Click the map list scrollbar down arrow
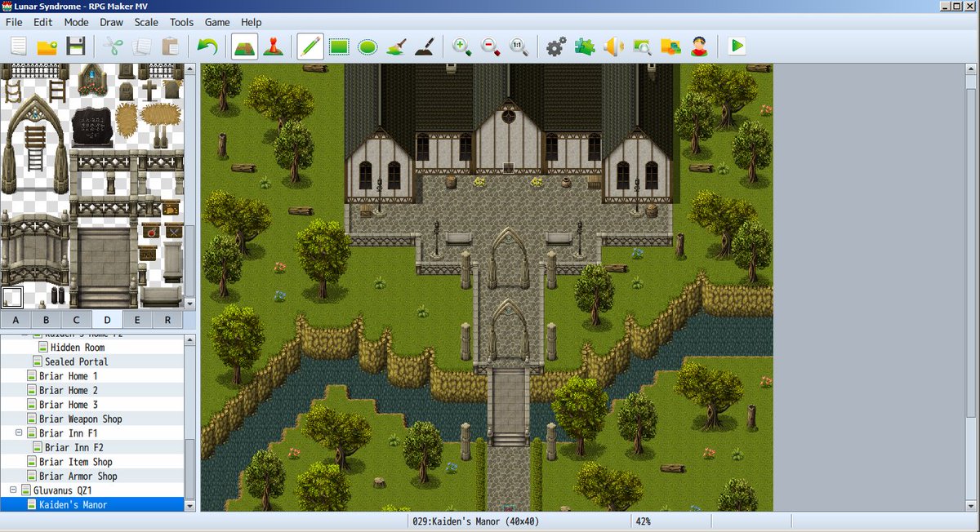Screen dimensions: 980x532 click(190, 506)
